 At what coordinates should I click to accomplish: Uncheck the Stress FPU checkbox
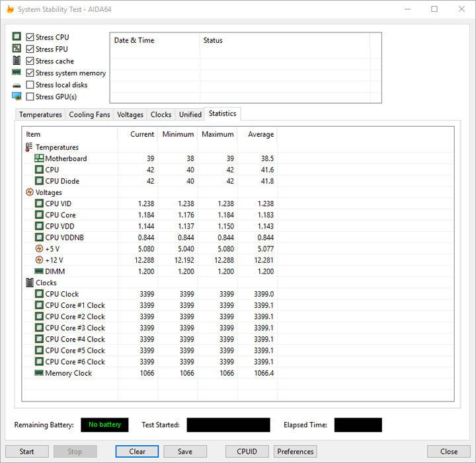click(x=30, y=49)
